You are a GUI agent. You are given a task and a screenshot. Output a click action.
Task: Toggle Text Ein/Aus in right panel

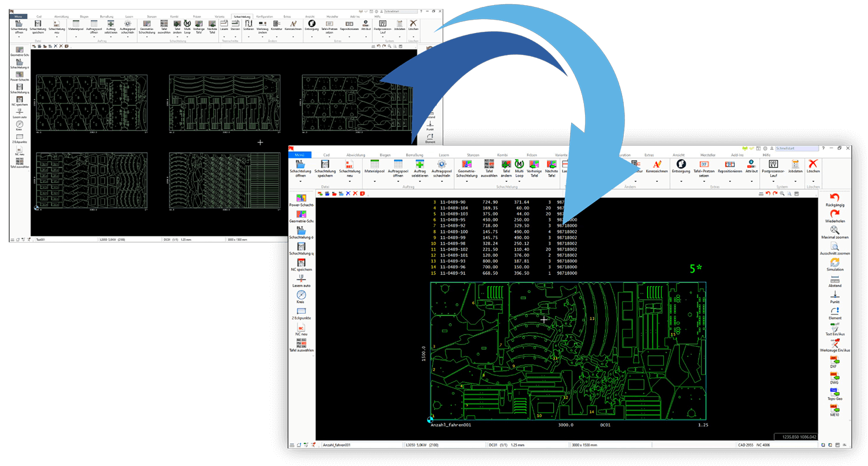pos(834,330)
